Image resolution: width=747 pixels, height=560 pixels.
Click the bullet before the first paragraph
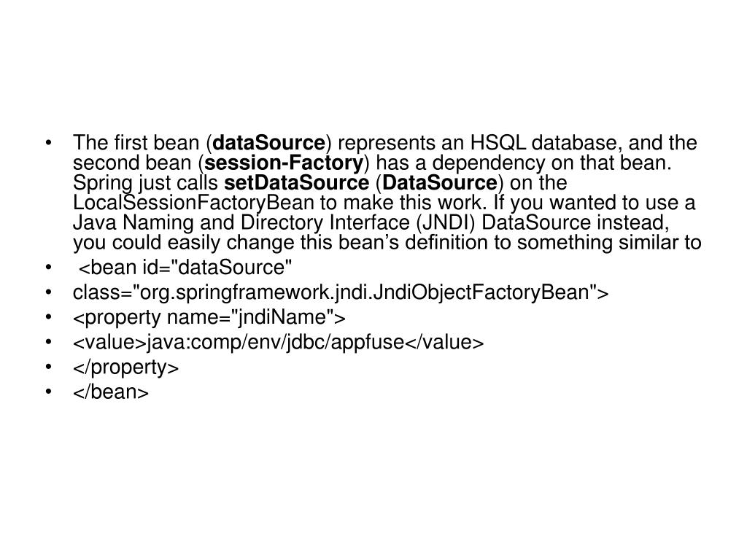49,142
